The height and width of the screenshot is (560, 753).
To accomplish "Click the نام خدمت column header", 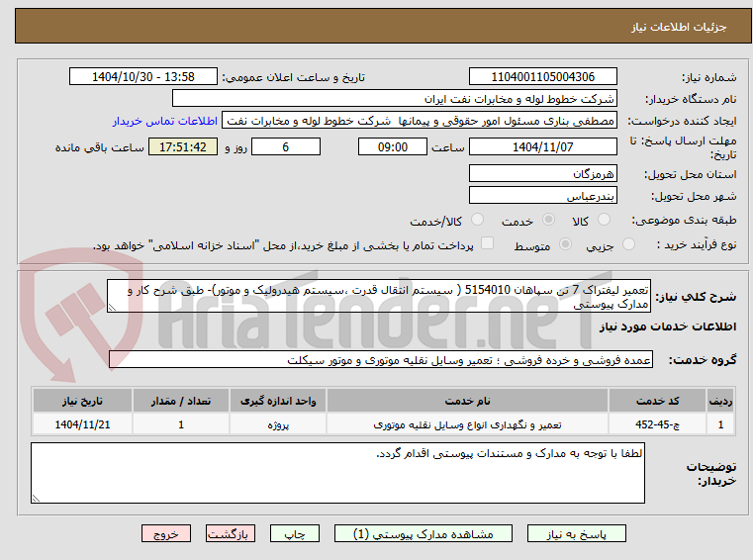I will (467, 401).
